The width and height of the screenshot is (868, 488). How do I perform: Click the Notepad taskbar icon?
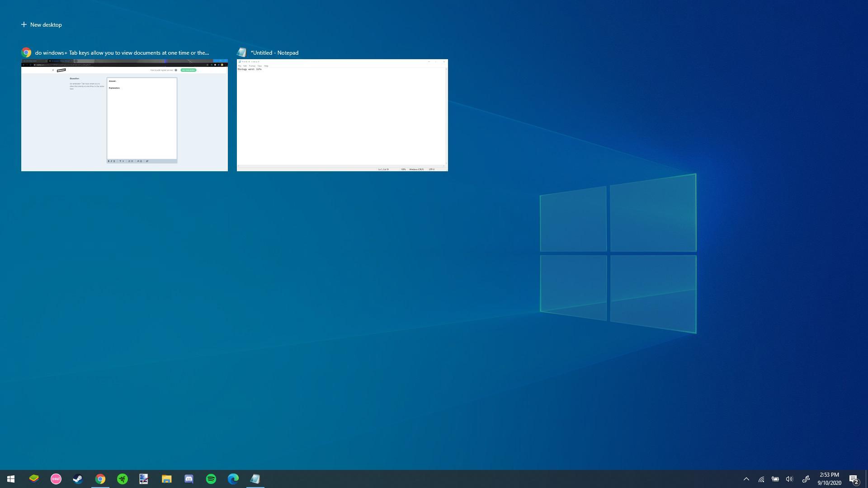pyautogui.click(x=255, y=479)
